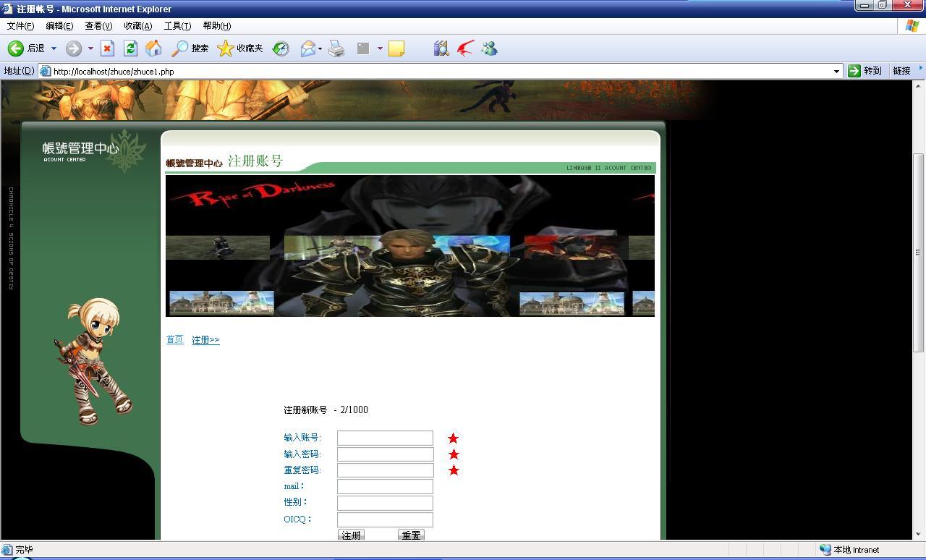The height and width of the screenshot is (560, 926).
Task: Click the vertical page scrollbar thumb
Action: tap(919, 252)
